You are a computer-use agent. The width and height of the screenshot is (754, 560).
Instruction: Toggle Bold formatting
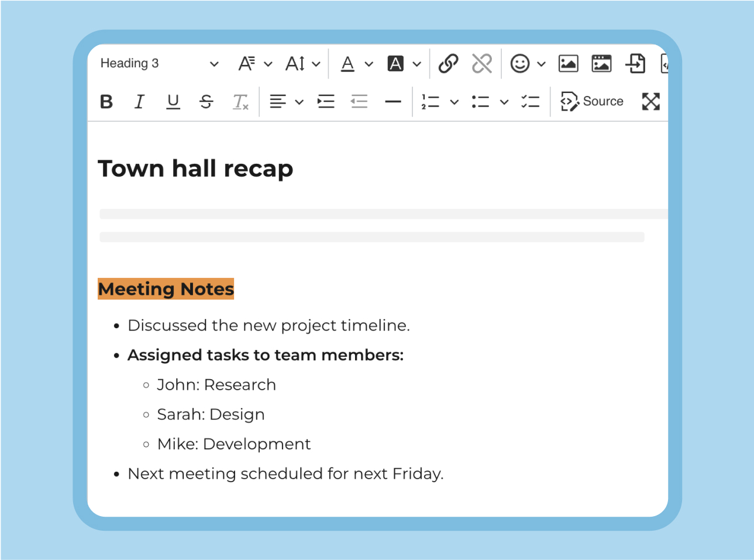tap(106, 102)
